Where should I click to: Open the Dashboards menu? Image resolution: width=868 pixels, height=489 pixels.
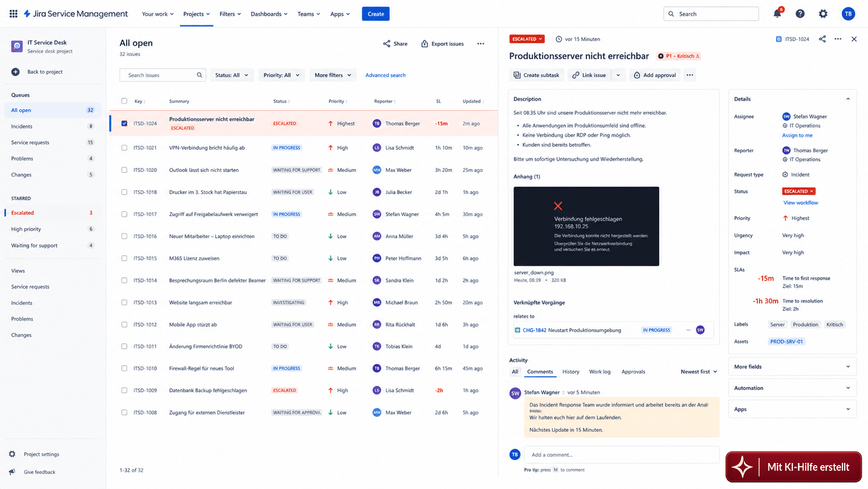click(x=269, y=14)
